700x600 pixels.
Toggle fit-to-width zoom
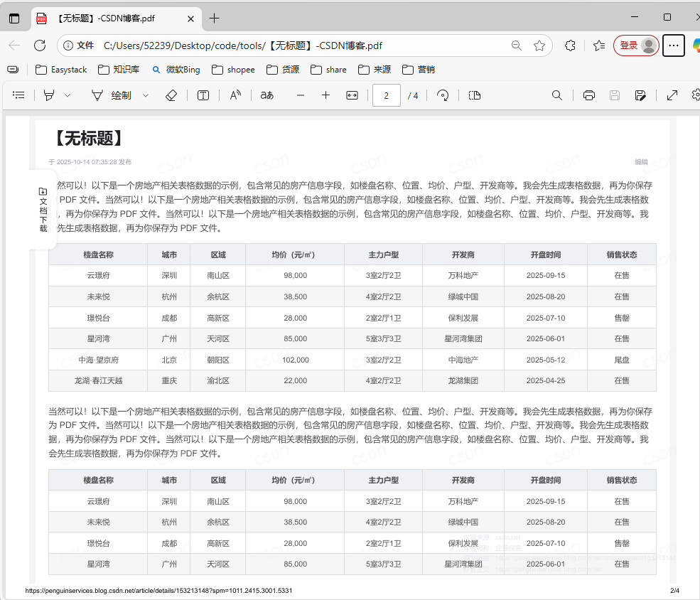pos(351,95)
